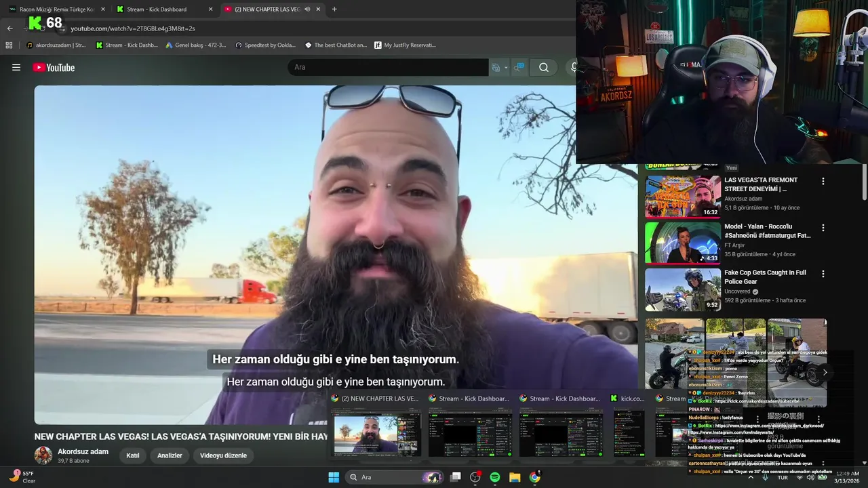
Task: Go back with the browser back arrow
Action: point(9,28)
